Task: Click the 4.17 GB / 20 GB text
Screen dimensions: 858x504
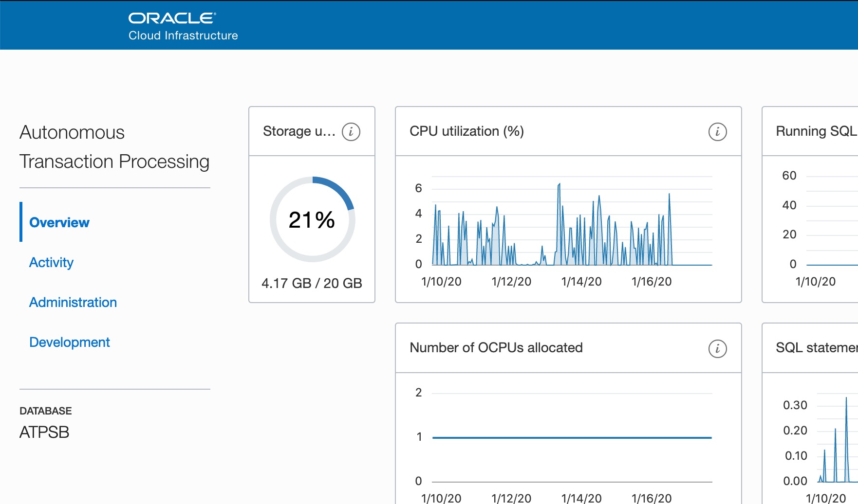Action: 312,283
